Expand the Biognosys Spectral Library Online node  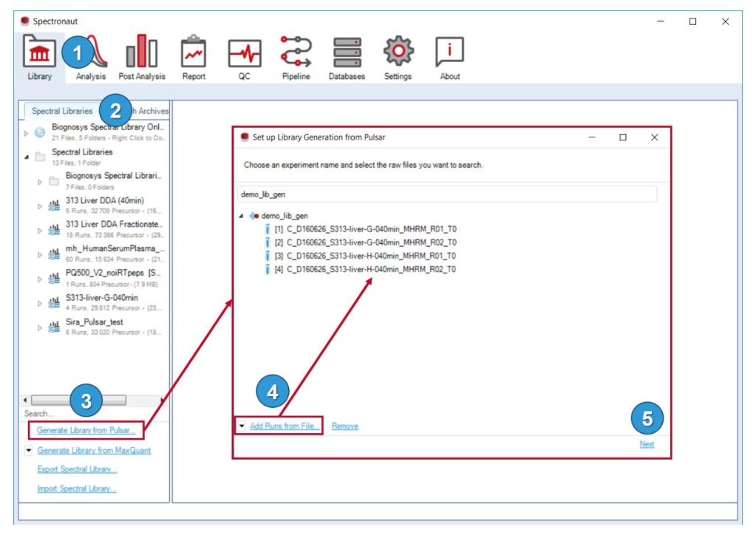click(x=26, y=133)
